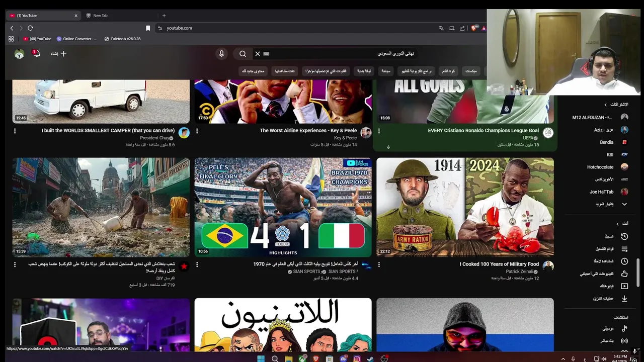Go back with browser back arrow
644x362 pixels.
pyautogui.click(x=12, y=28)
